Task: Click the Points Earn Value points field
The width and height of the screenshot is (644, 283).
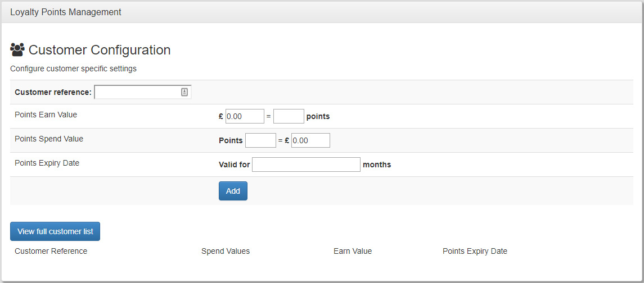Action: point(289,116)
